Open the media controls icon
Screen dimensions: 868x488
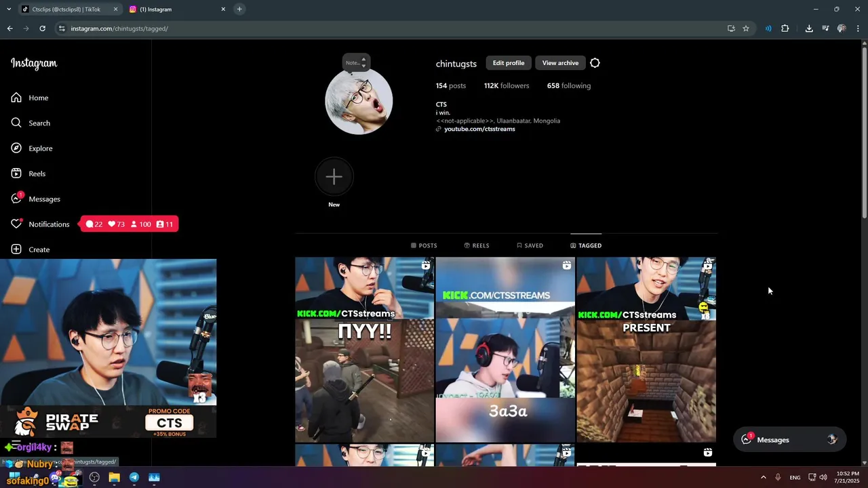(825, 28)
